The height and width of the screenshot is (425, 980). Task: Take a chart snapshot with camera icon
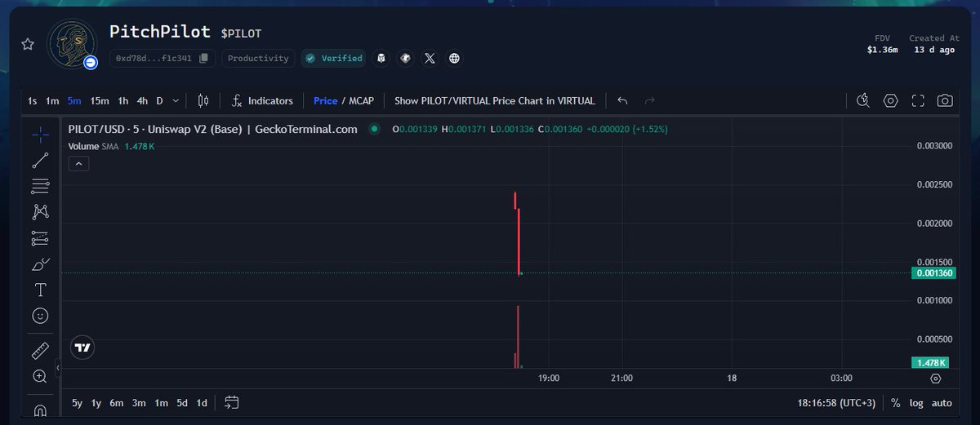click(x=945, y=100)
